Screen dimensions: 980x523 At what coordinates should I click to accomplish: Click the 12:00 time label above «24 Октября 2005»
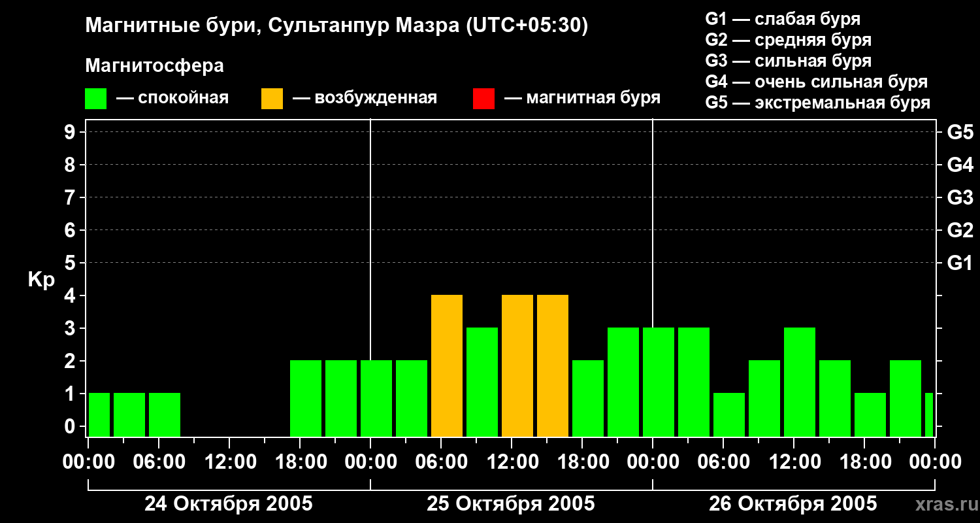pyautogui.click(x=229, y=462)
